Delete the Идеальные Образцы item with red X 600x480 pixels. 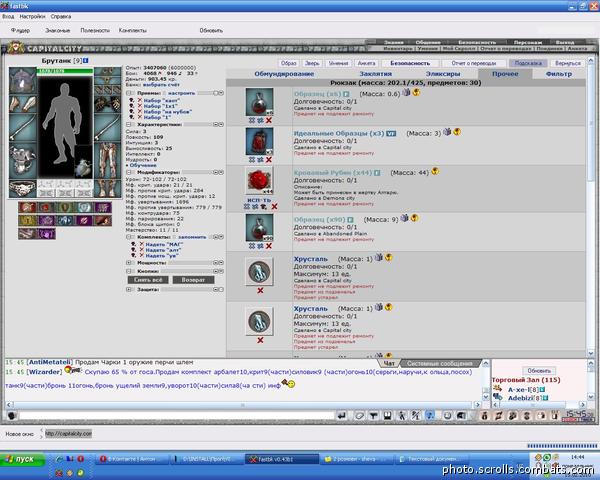[x=269, y=160]
